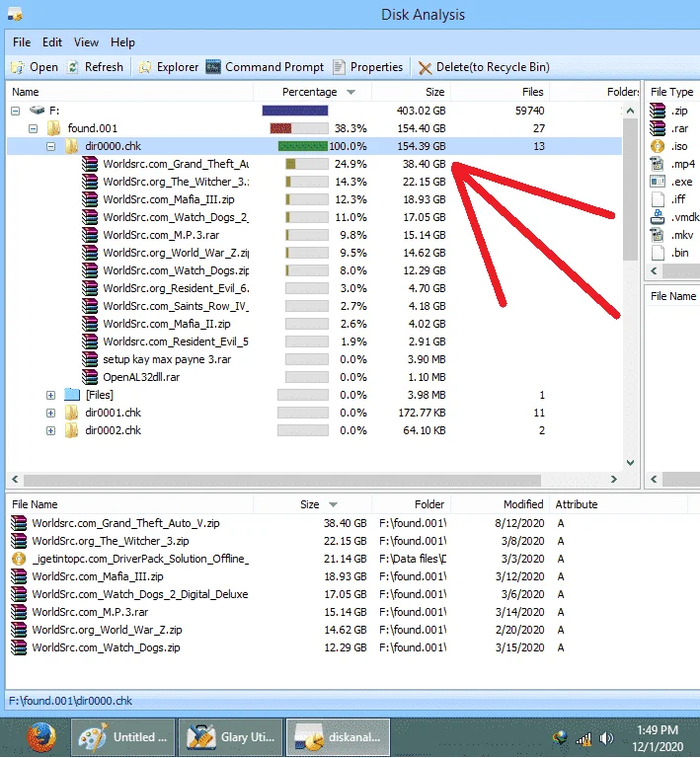Click the file type pane scroll-left arrow
700x758 pixels.
coord(654,270)
